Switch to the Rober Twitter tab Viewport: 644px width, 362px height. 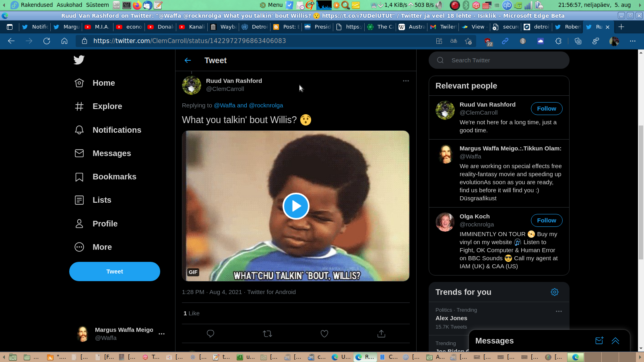(569, 27)
